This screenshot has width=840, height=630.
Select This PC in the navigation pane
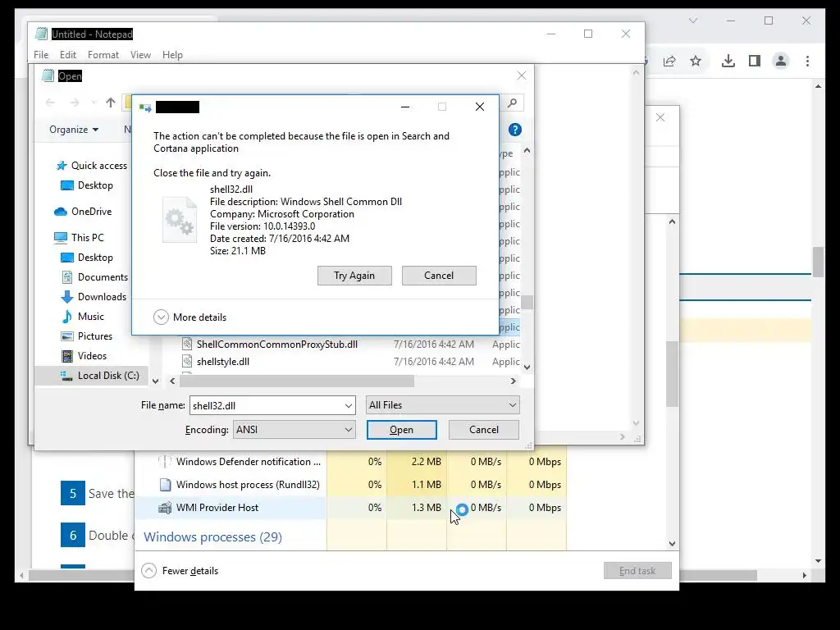click(x=80, y=237)
